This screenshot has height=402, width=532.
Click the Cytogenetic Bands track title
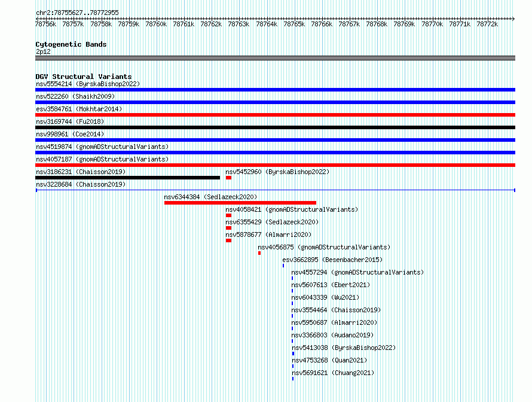tap(71, 44)
